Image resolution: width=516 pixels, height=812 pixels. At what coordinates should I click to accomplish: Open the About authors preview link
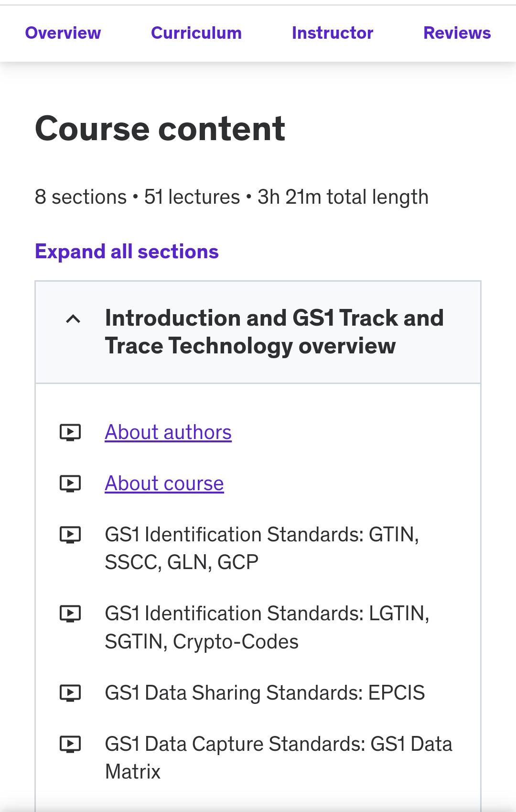pos(168,432)
